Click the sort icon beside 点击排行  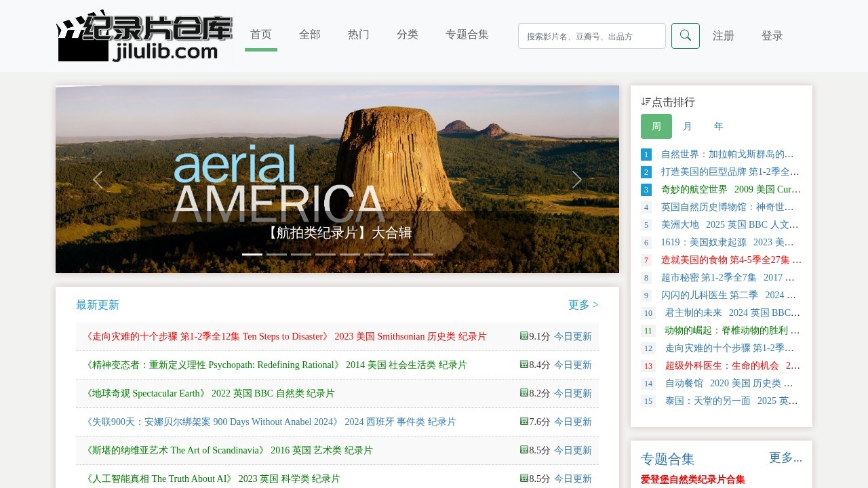click(x=646, y=102)
